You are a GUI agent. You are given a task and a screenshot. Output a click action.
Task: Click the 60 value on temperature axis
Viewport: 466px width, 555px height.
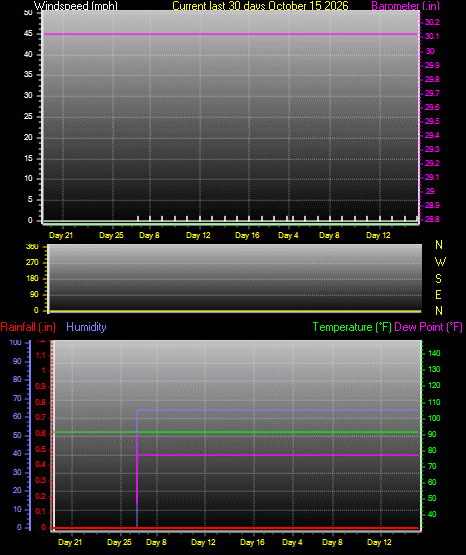coord(432,482)
